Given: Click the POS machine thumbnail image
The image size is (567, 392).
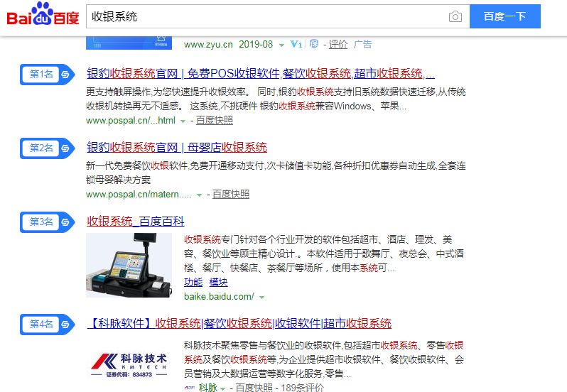Looking at the screenshot, I should click(x=129, y=265).
